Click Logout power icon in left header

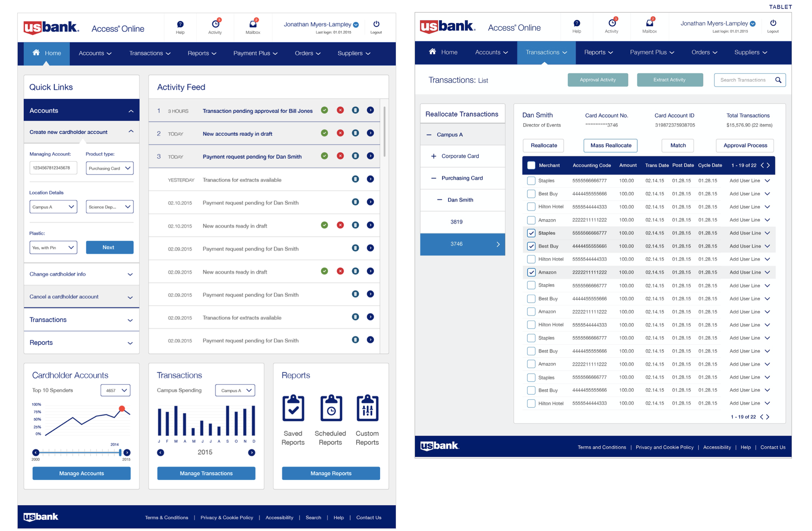[x=376, y=24]
